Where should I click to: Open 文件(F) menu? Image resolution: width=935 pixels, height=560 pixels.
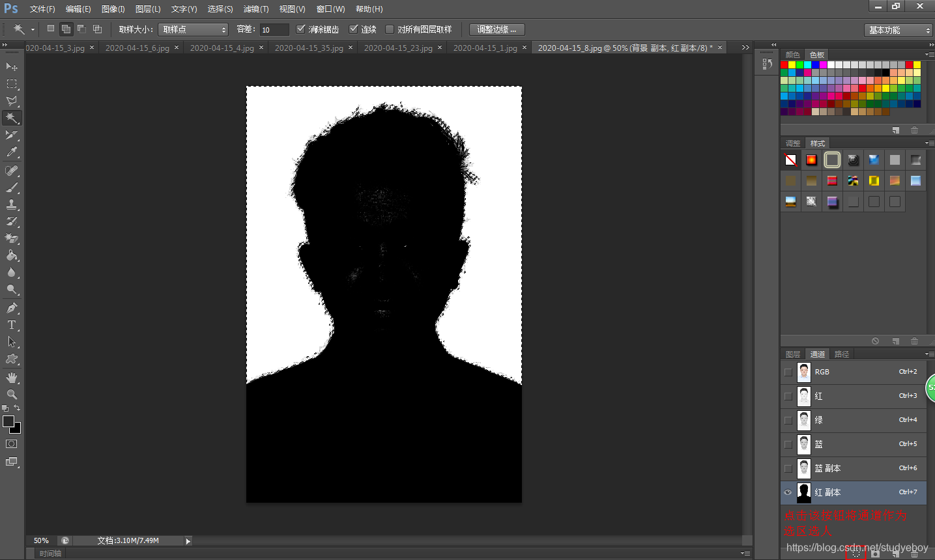pyautogui.click(x=42, y=9)
